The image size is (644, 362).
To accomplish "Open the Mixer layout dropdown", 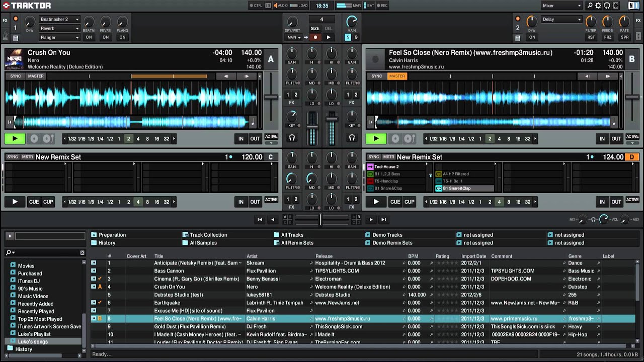I will [561, 6].
